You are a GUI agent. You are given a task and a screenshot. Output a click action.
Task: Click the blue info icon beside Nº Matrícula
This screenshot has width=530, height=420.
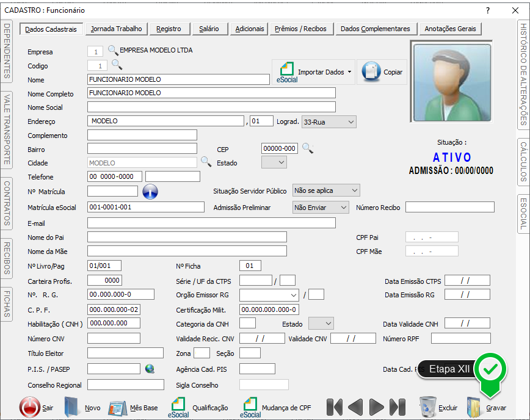(150, 192)
